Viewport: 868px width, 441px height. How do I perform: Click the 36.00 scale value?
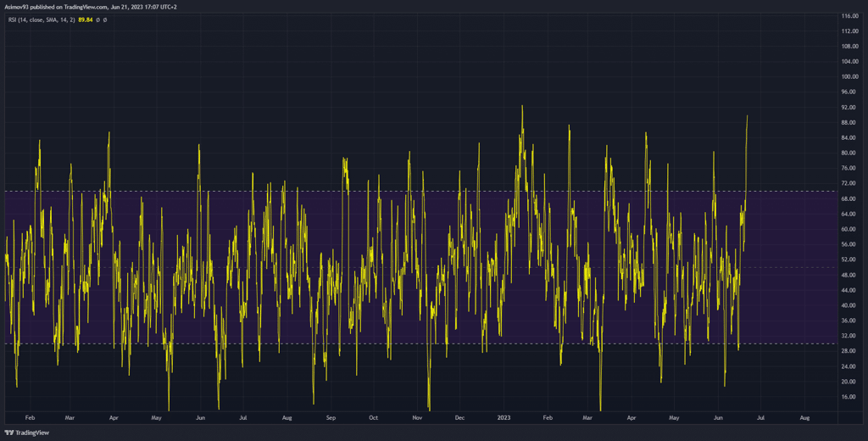coord(849,321)
